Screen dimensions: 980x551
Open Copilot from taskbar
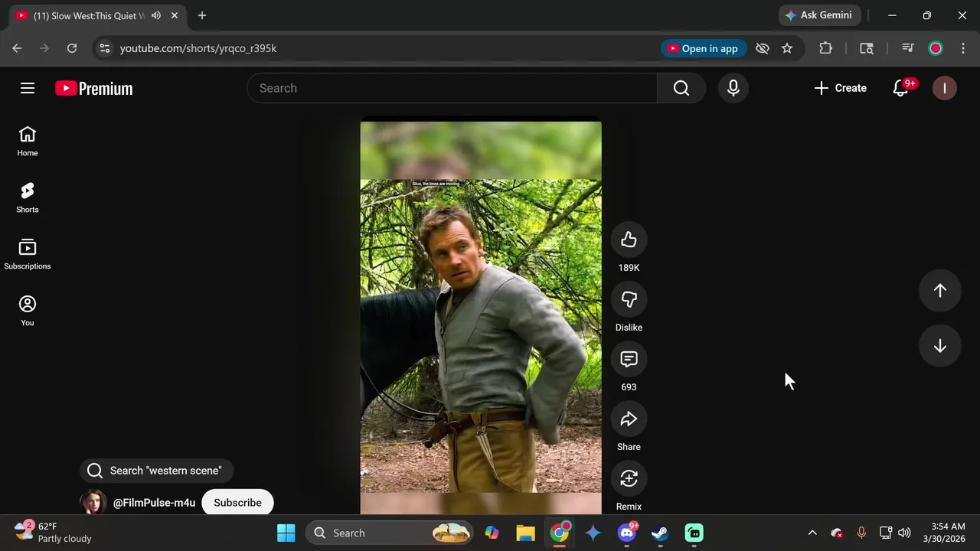[492, 533]
